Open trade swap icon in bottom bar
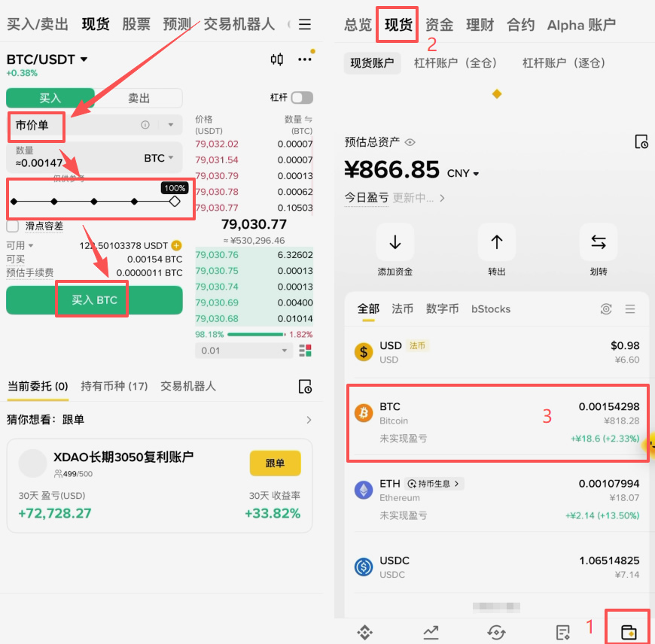 [496, 632]
